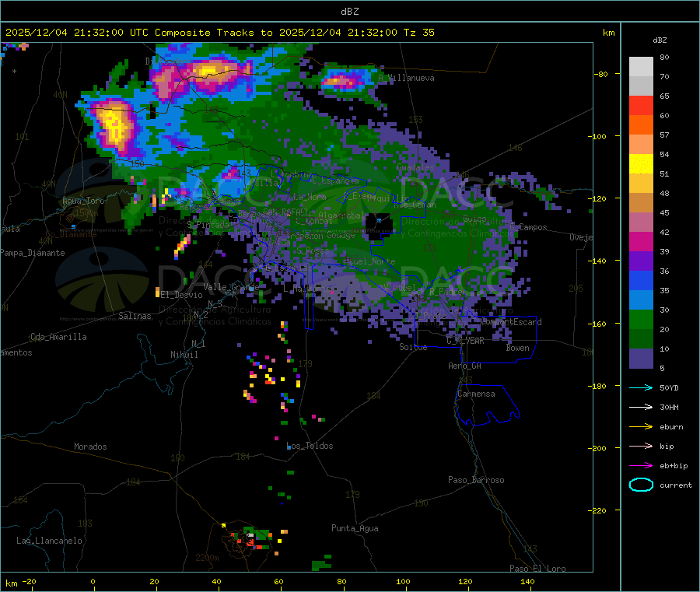The width and height of the screenshot is (700, 592).
Task: Click the '-80' tick on right axis
Action: 601,74
